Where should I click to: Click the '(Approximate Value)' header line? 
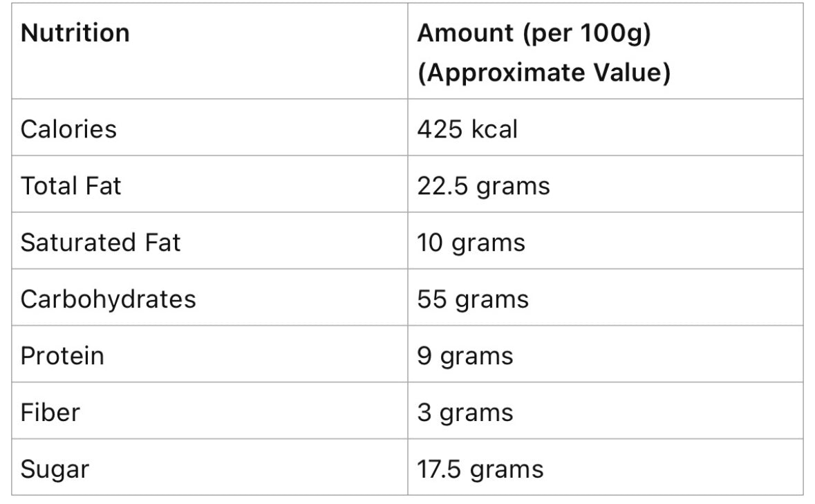pyautogui.click(x=543, y=73)
